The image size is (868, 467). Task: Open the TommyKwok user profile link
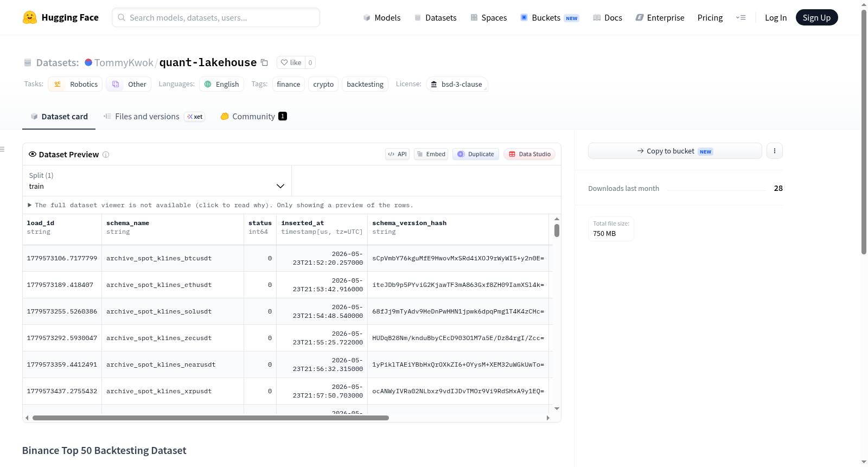(124, 62)
